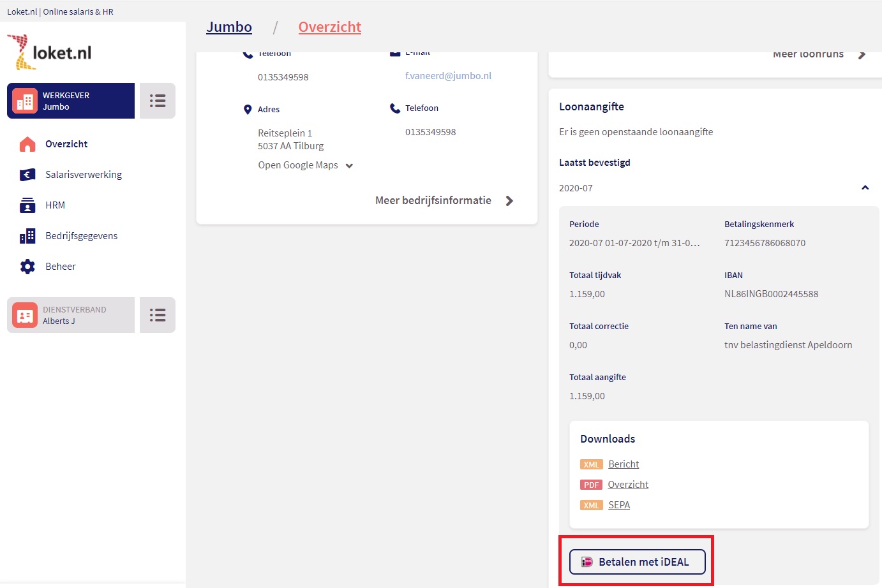
Task: Expand the Open Google Maps dropdown
Action: click(349, 166)
